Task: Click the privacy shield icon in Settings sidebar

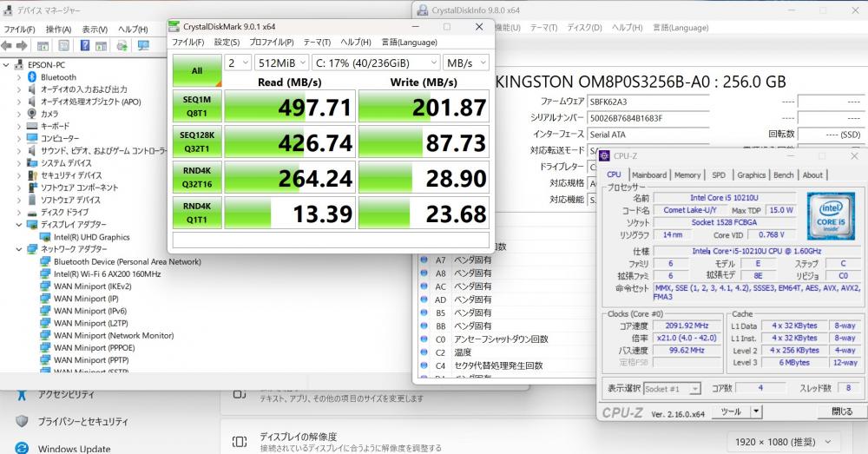Action: click(x=22, y=421)
